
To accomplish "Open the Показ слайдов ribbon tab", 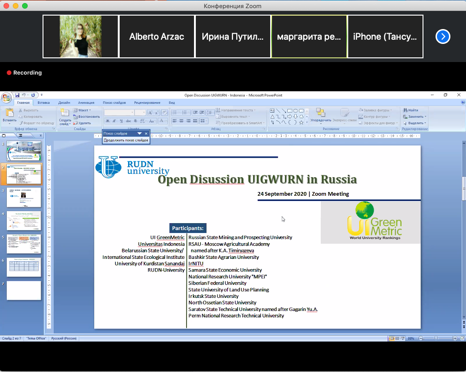I will (x=114, y=103).
